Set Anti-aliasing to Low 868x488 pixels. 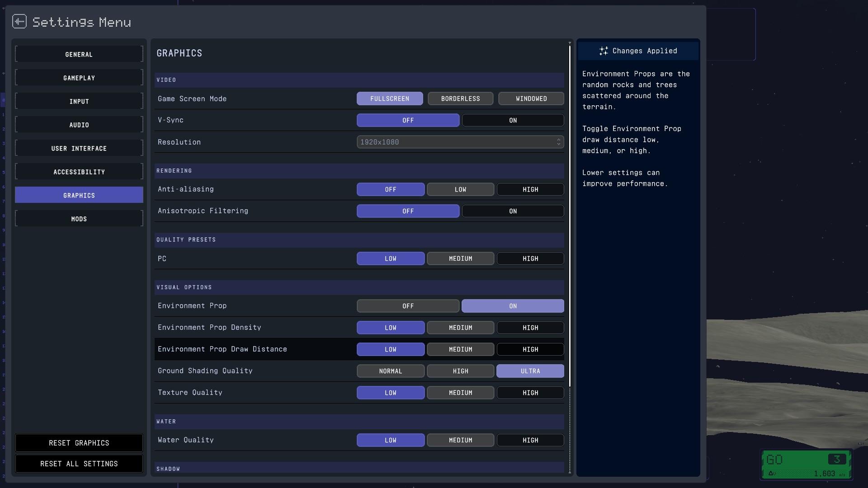(460, 189)
